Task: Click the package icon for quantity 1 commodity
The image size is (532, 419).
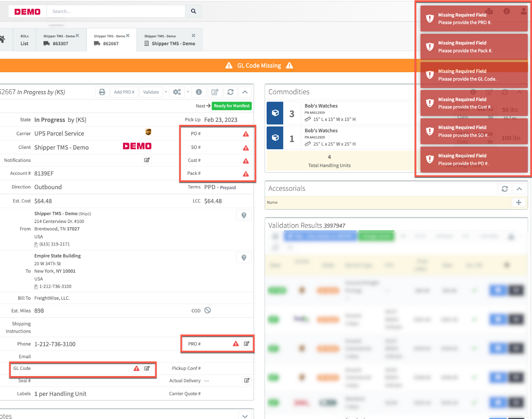Action: [275, 138]
